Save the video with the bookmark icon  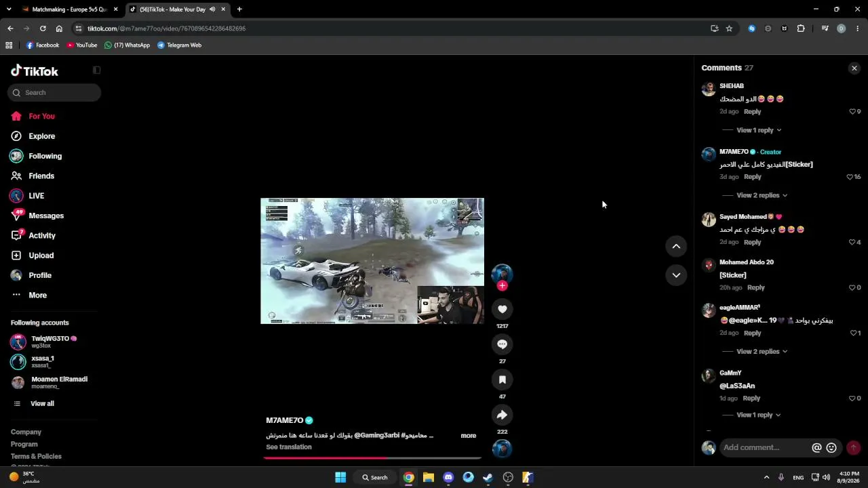point(502,380)
